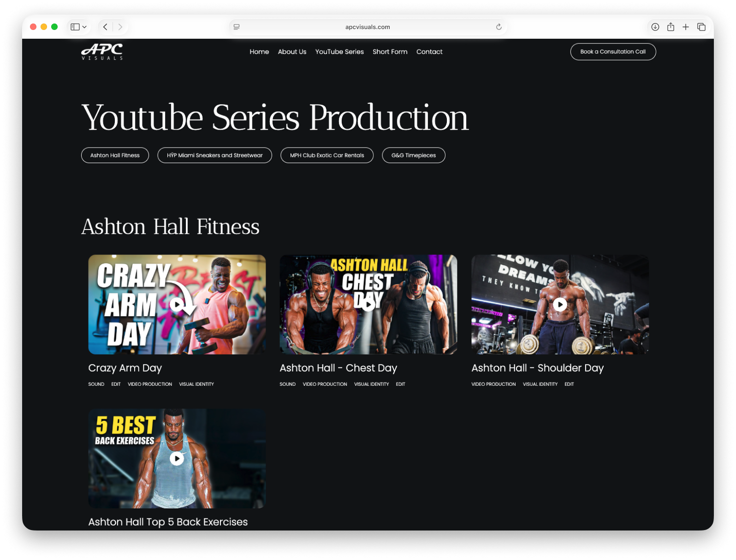Expand the sidebar options chevron
736x560 pixels.
pos(84,27)
